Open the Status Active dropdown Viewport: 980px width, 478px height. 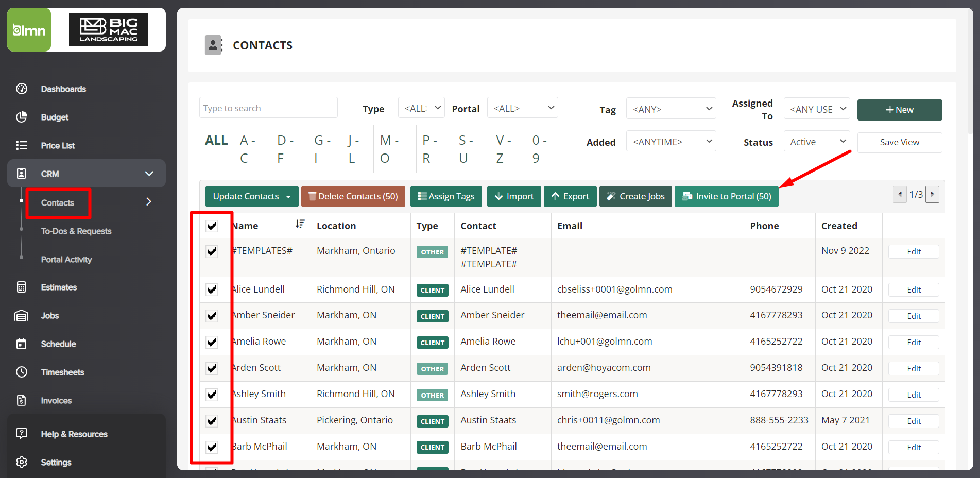click(x=817, y=141)
